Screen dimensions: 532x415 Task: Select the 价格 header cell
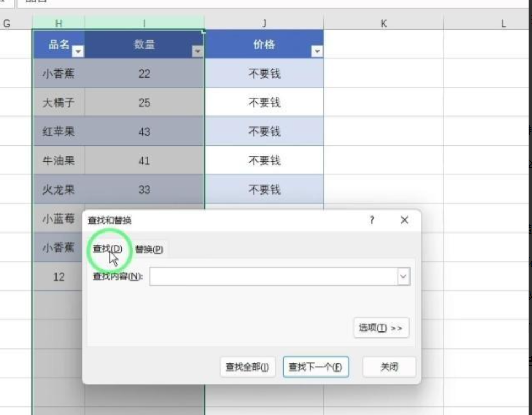click(264, 44)
